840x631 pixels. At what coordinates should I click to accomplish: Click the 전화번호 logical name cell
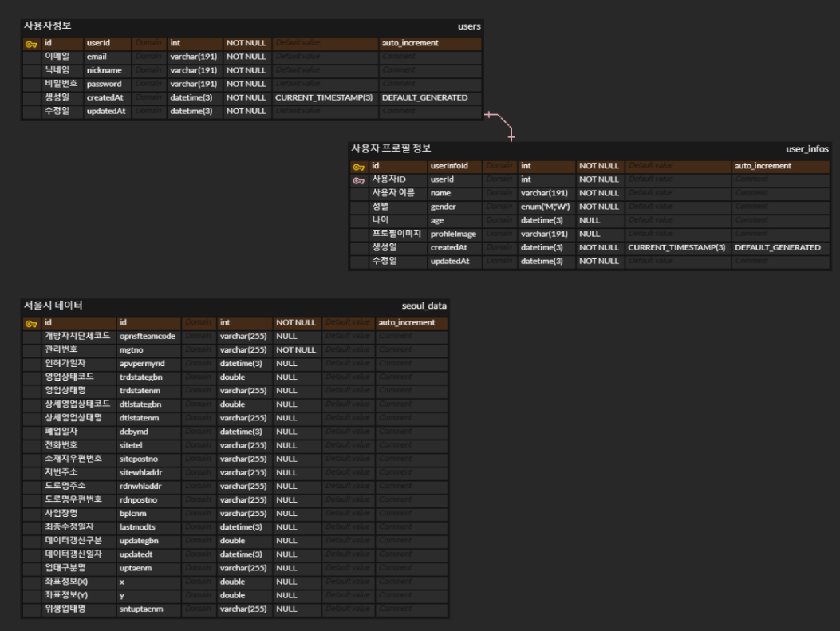pyautogui.click(x=79, y=446)
